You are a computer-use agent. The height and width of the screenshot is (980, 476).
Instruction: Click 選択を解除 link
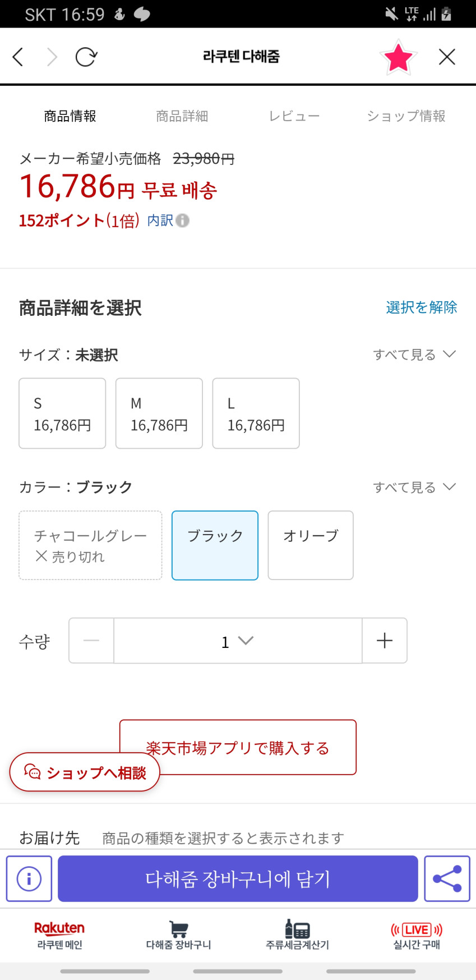pyautogui.click(x=421, y=307)
